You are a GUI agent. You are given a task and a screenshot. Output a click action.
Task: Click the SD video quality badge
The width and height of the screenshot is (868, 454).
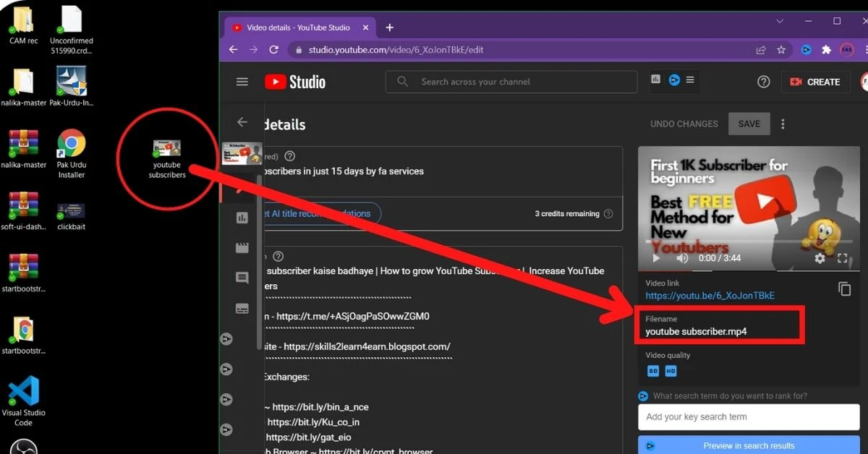click(x=653, y=371)
